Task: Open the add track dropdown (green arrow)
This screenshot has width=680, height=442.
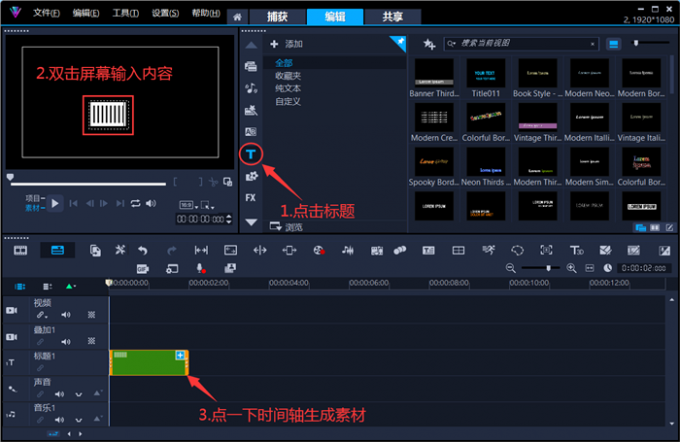Action: tap(70, 286)
